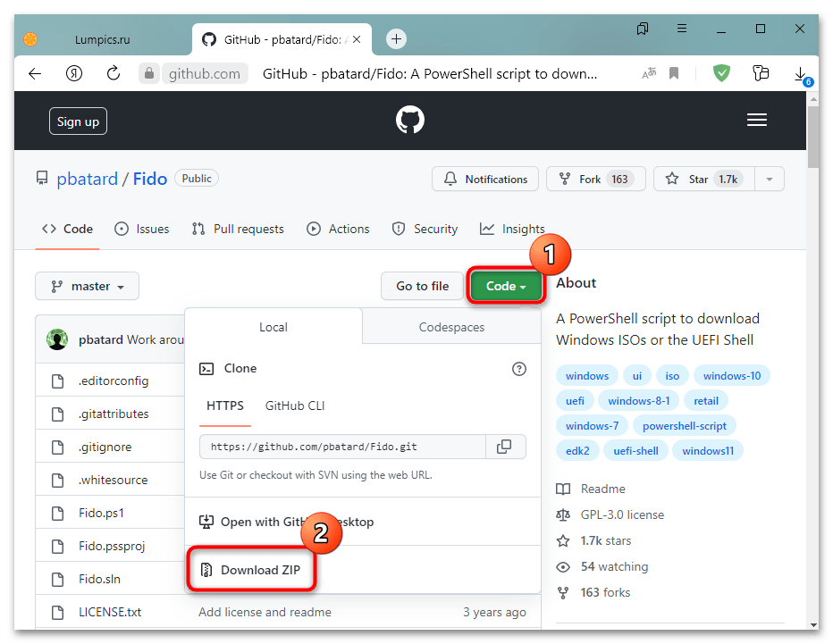The image size is (833, 644).
Task: Expand the Star lists dropdown arrow
Action: [x=770, y=179]
